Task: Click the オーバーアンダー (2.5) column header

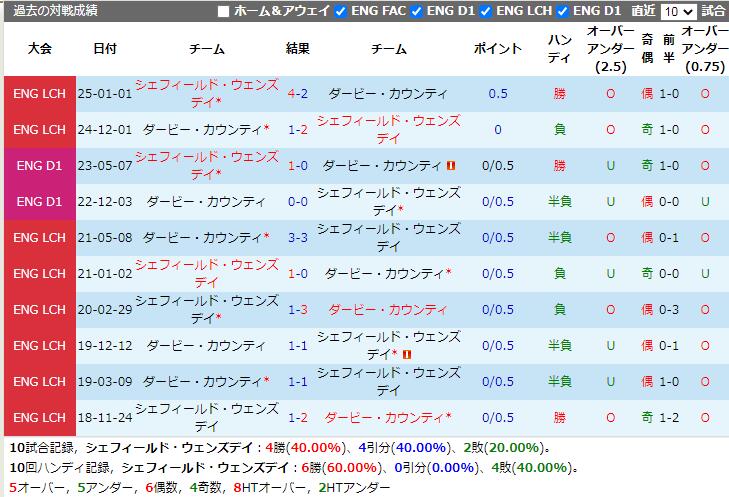Action: pos(610,49)
